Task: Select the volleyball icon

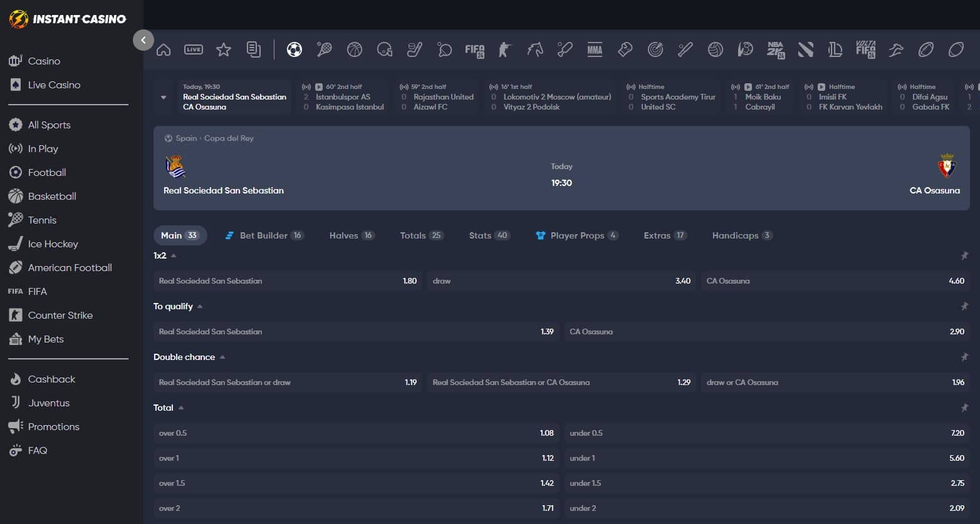Action: (x=716, y=49)
